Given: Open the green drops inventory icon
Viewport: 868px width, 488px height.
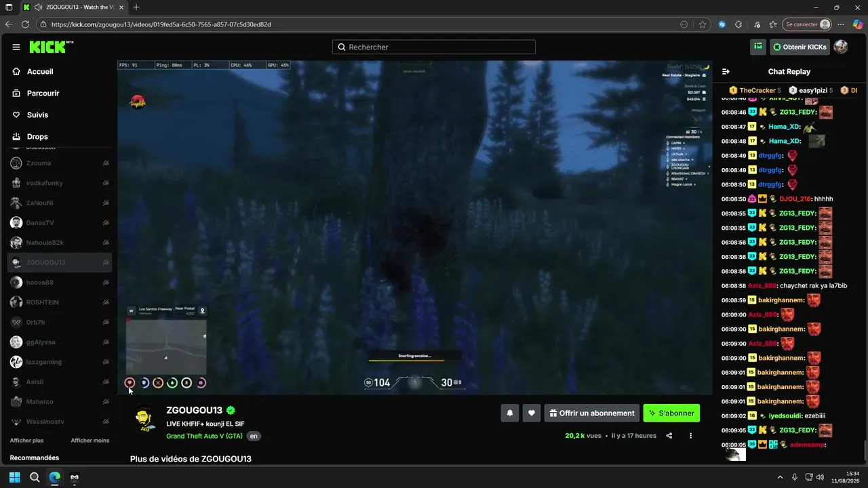Looking at the screenshot, I should 758,47.
